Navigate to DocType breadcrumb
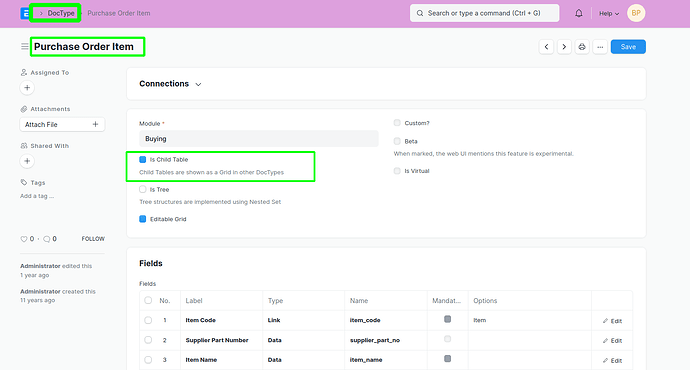The image size is (690, 370). point(61,13)
